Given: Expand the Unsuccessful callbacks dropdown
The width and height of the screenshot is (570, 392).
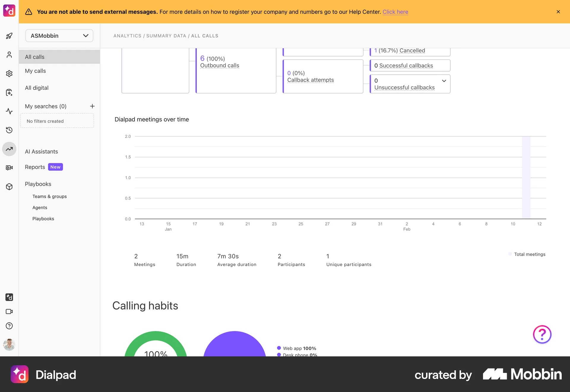Looking at the screenshot, I should (x=444, y=81).
